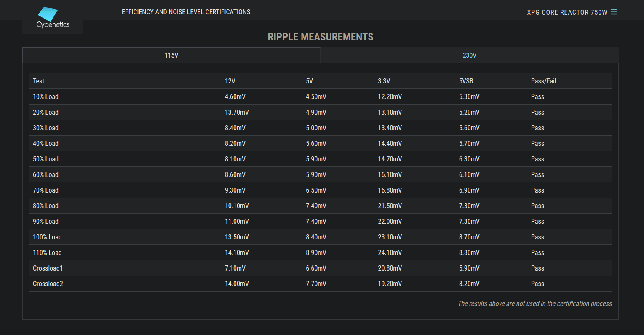644x335 pixels.
Task: Click the Cybenetics logo
Action: coord(53,18)
